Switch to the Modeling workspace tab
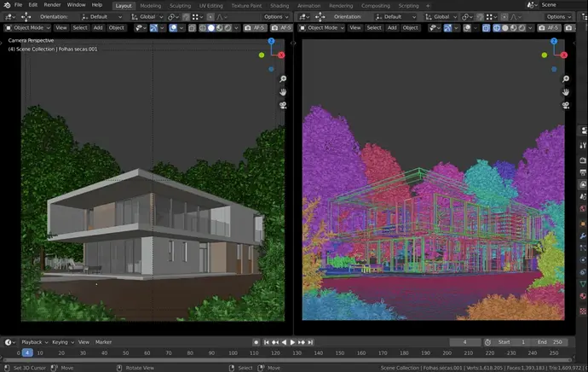Screen dimensions: 588x372 tap(150, 6)
